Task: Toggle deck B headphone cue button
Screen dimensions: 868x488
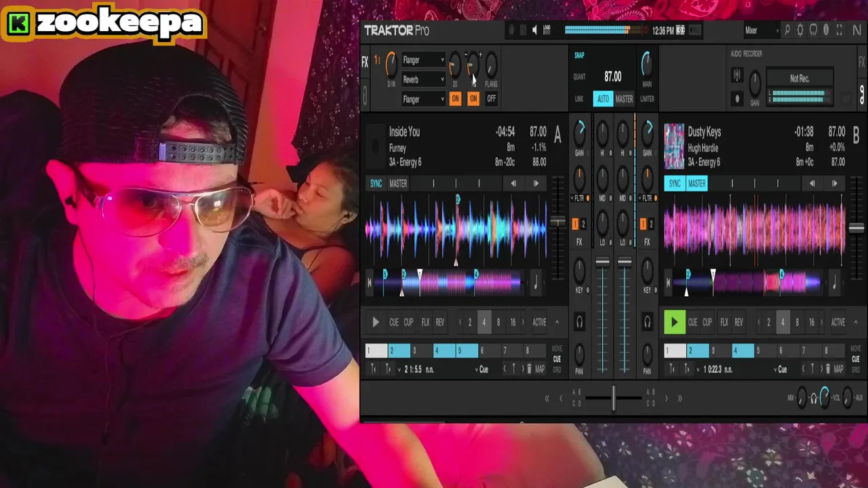Action: [647, 323]
